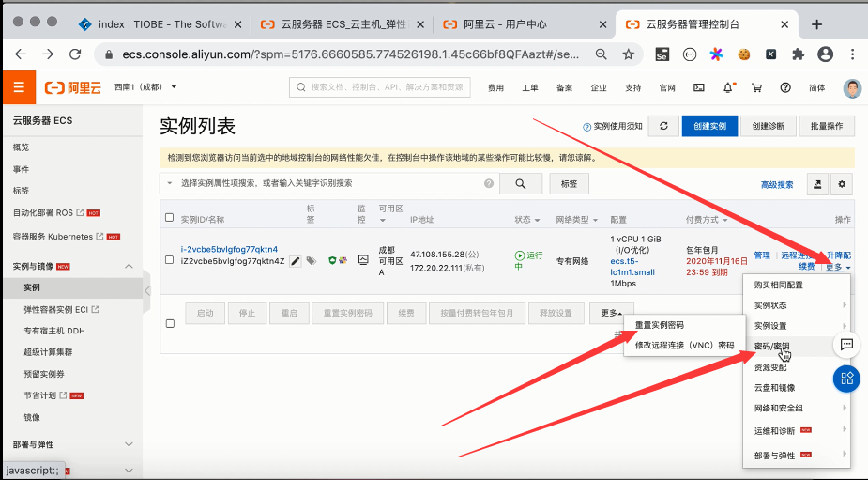
Task: Bookmark page with star icon
Action: pyautogui.click(x=629, y=54)
